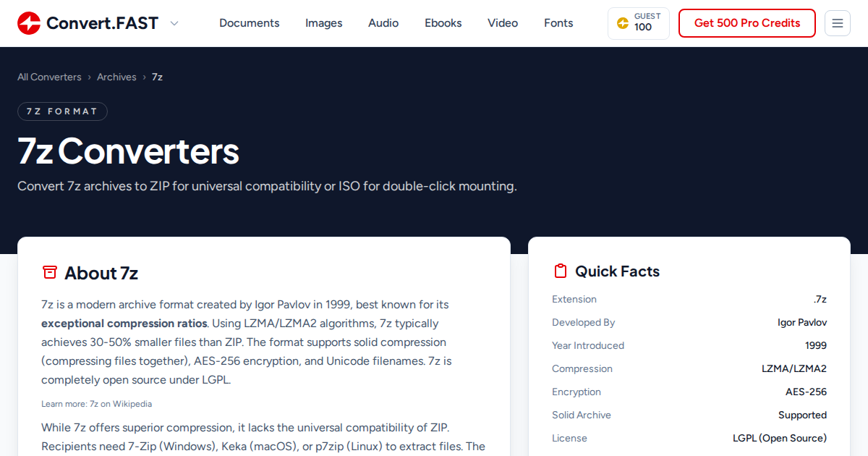Open the 7z on Wikipedia link
Screen dimensions: 868x456
tap(121, 404)
